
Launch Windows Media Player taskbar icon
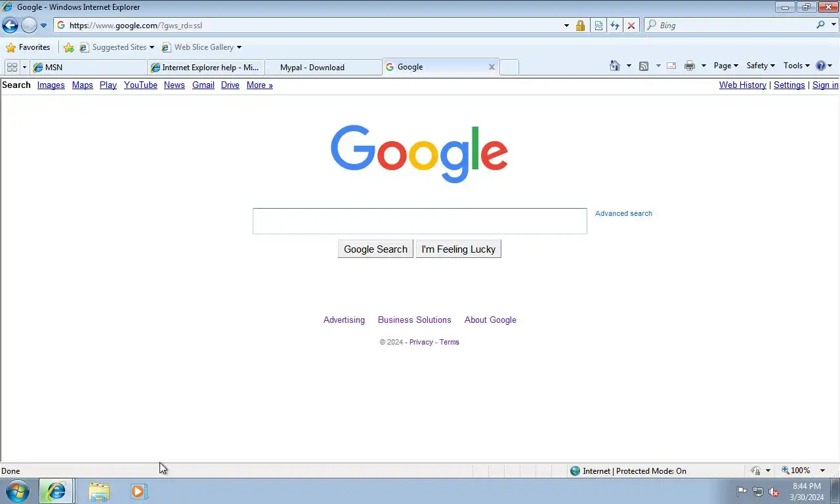pos(138,492)
